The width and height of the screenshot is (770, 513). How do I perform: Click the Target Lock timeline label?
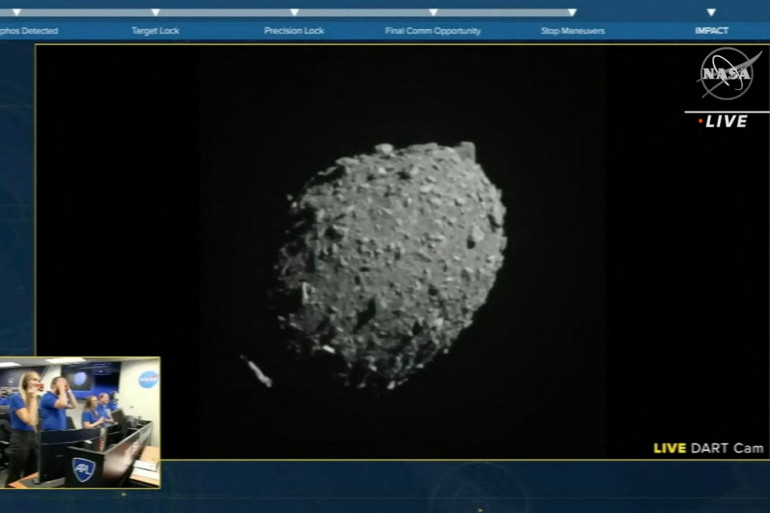pos(155,31)
